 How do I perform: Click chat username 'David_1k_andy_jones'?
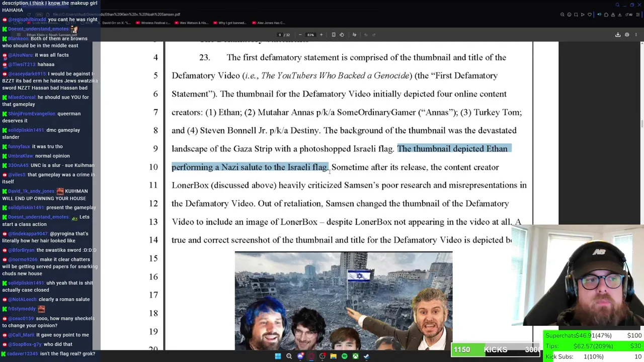(x=31, y=191)
